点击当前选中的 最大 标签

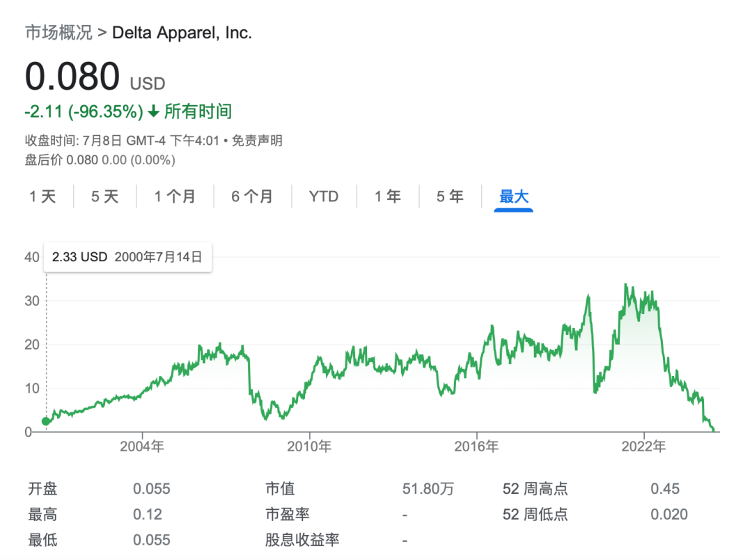tap(513, 196)
